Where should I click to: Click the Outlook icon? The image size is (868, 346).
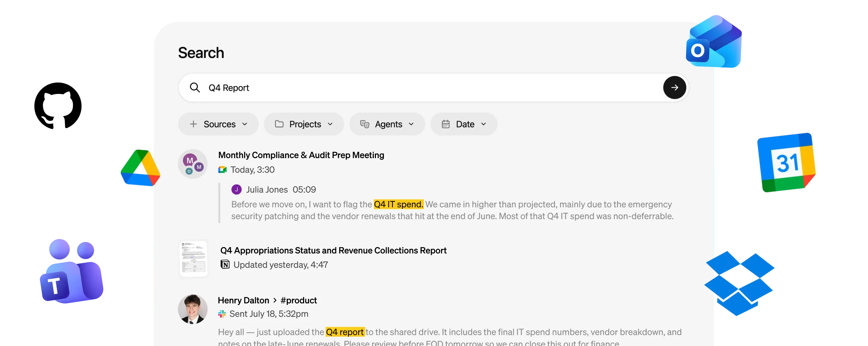(714, 41)
